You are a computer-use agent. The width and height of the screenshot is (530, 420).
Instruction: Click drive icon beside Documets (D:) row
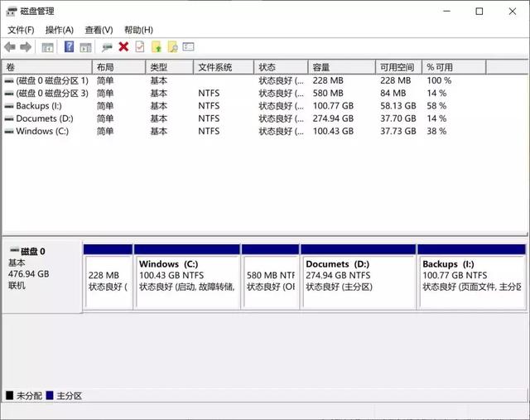[x=9, y=118]
